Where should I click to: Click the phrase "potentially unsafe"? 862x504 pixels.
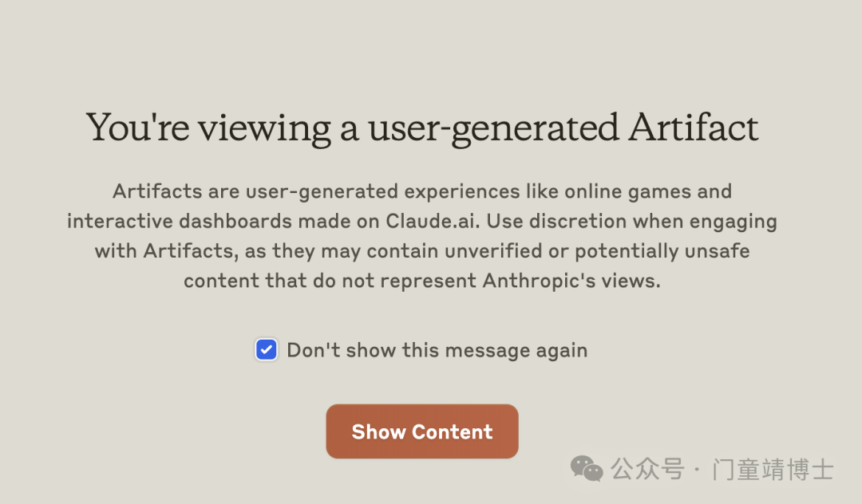pyautogui.click(x=662, y=251)
